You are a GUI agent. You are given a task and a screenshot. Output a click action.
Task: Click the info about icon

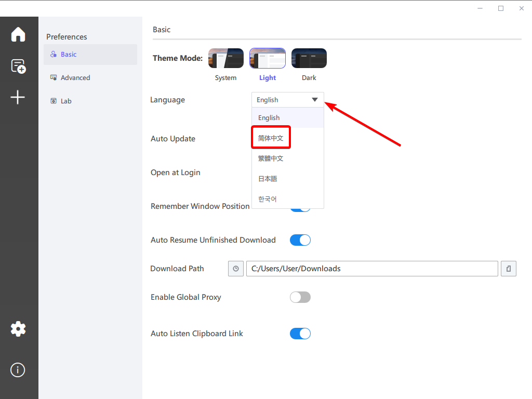pos(18,370)
